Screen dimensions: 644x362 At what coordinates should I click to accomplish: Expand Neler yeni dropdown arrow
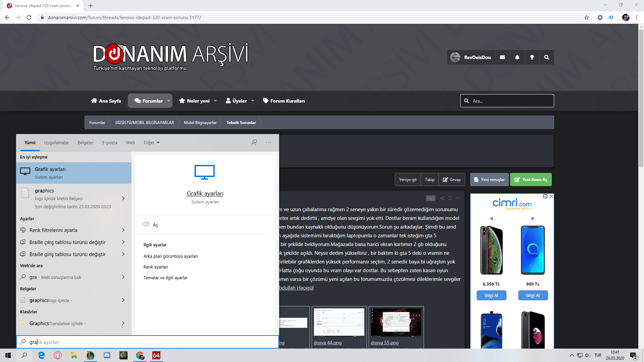(x=215, y=101)
